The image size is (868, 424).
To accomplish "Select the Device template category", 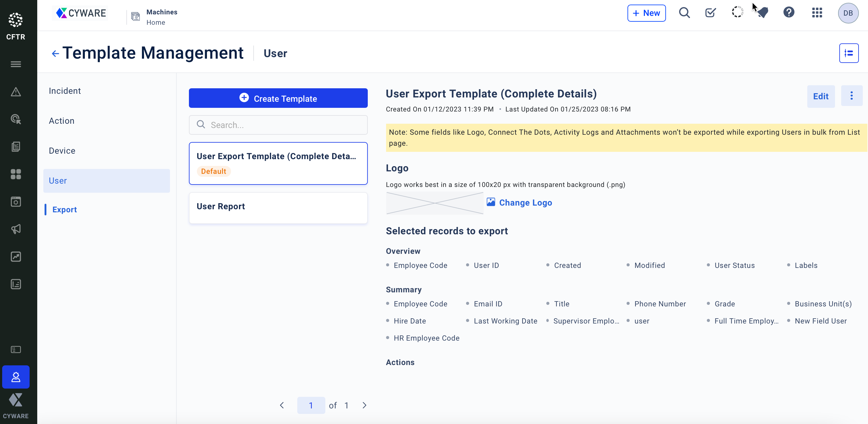I will click(62, 151).
